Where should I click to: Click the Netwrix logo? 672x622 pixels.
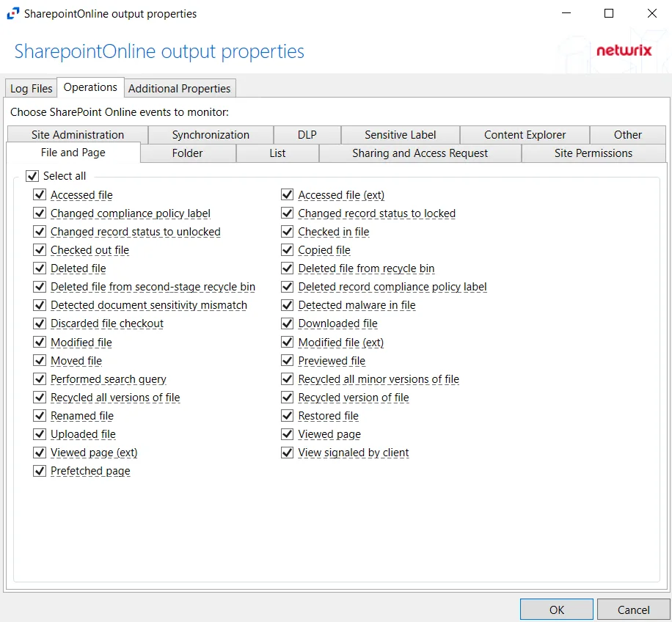click(x=624, y=51)
